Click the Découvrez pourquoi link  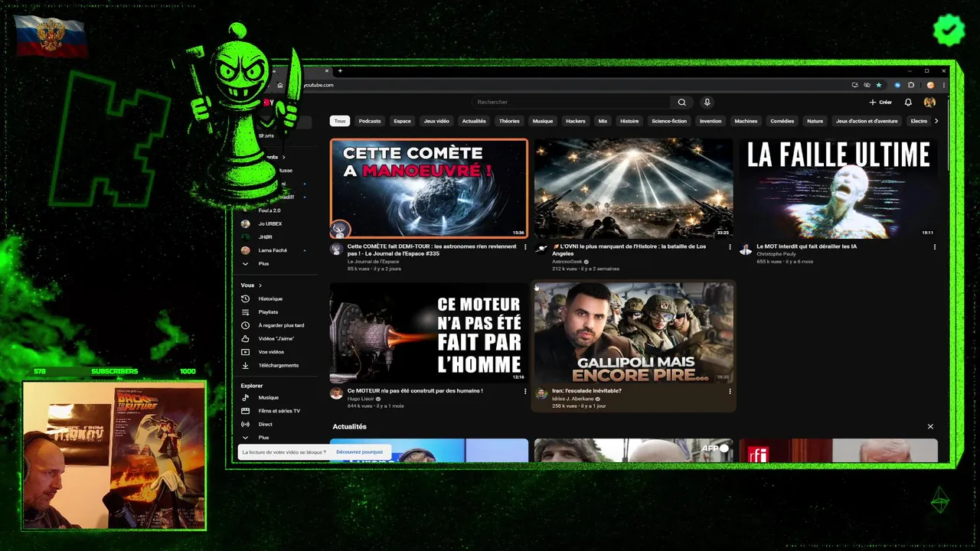point(359,452)
